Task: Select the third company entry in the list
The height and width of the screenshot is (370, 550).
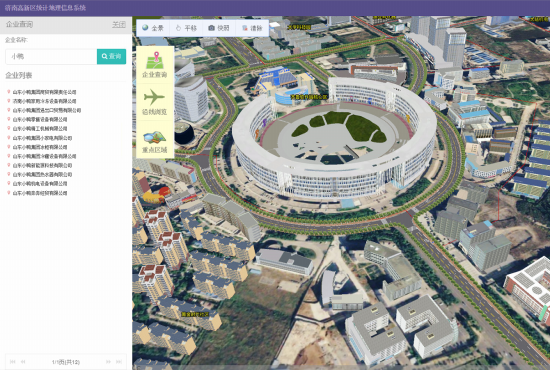Action: pos(47,110)
